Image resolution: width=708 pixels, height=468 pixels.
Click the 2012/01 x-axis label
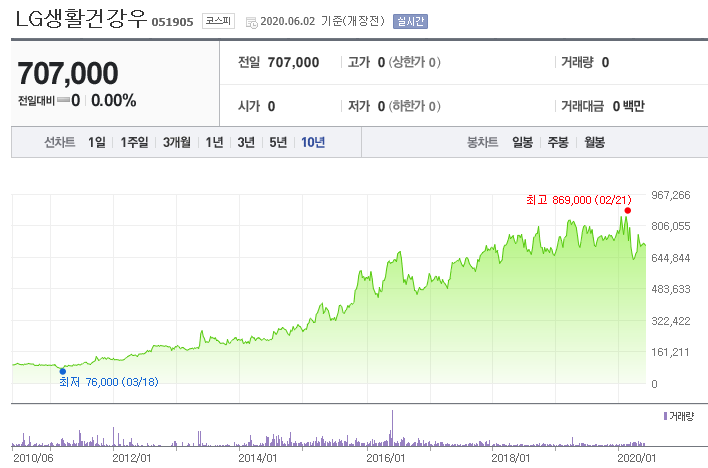click(131, 458)
